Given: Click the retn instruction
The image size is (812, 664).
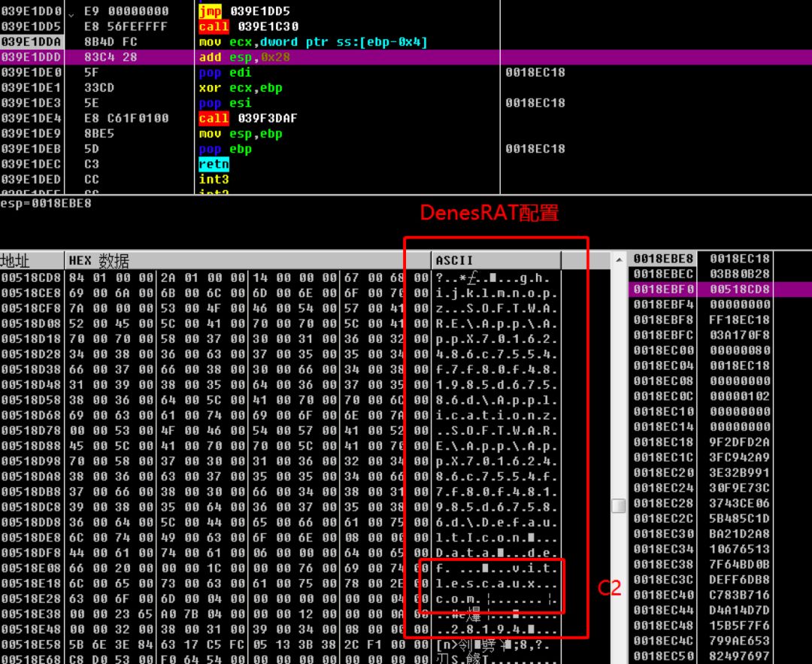Looking at the screenshot, I should coord(214,164).
